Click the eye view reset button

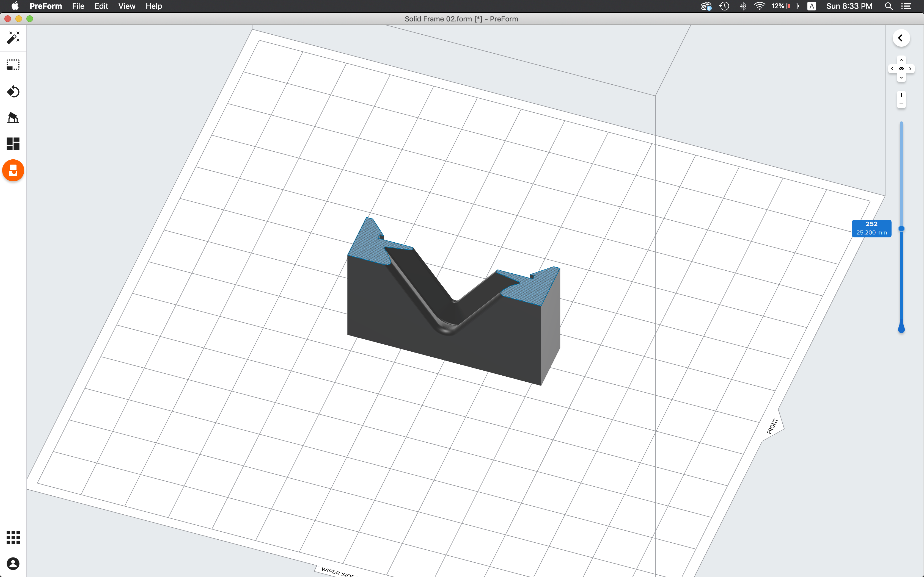(901, 69)
